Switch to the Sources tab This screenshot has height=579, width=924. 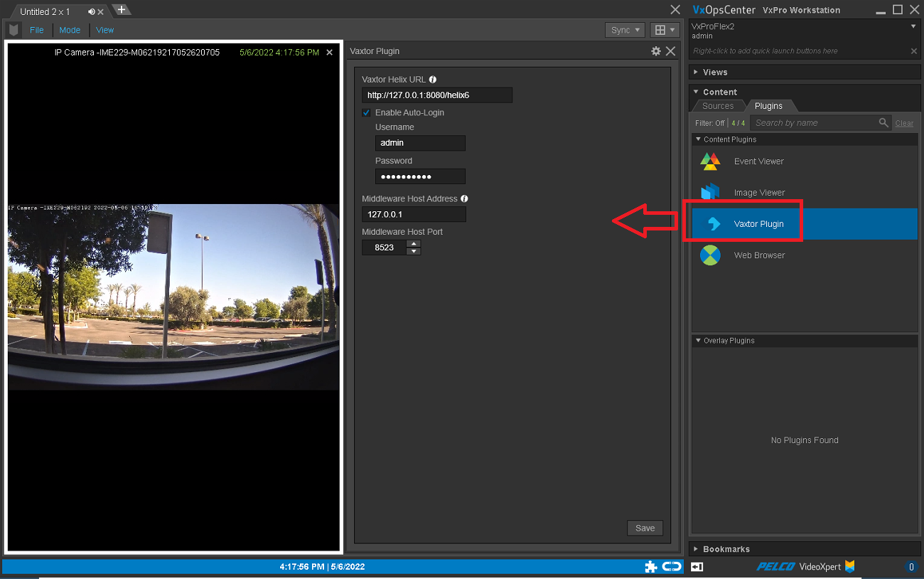(x=718, y=105)
